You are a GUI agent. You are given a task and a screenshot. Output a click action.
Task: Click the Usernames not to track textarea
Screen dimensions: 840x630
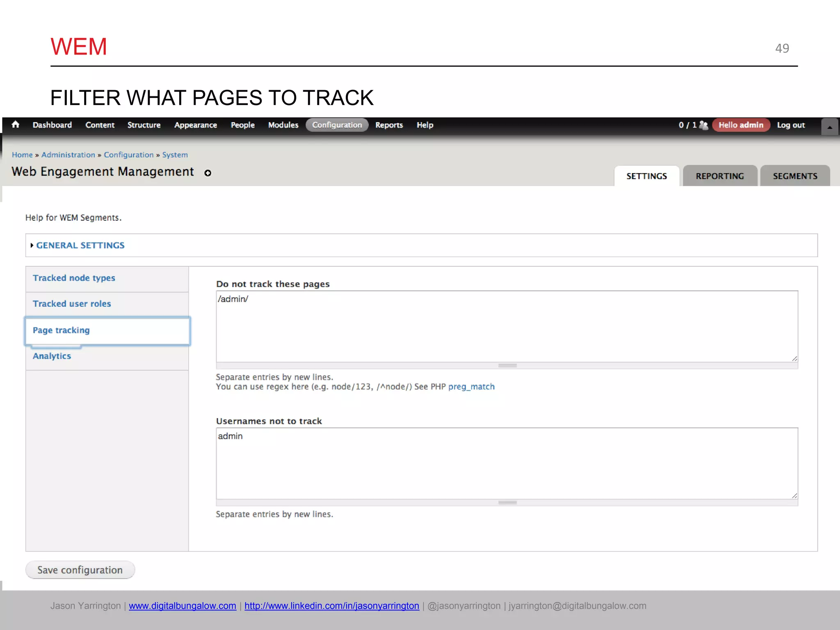[507, 463]
